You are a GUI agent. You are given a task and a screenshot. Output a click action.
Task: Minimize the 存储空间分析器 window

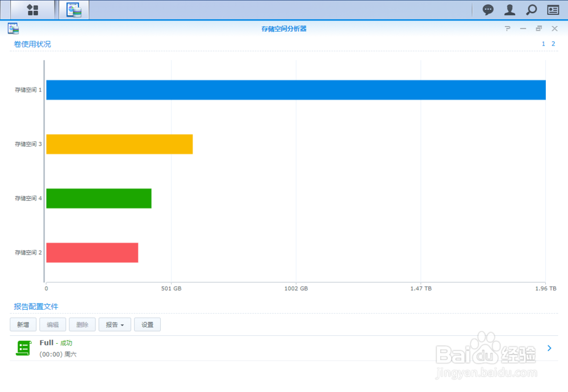[x=523, y=28]
